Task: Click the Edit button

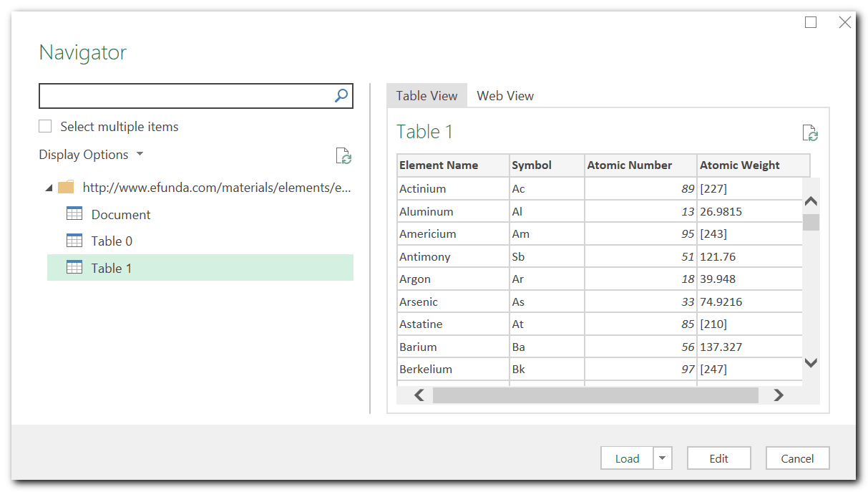Action: 718,458
